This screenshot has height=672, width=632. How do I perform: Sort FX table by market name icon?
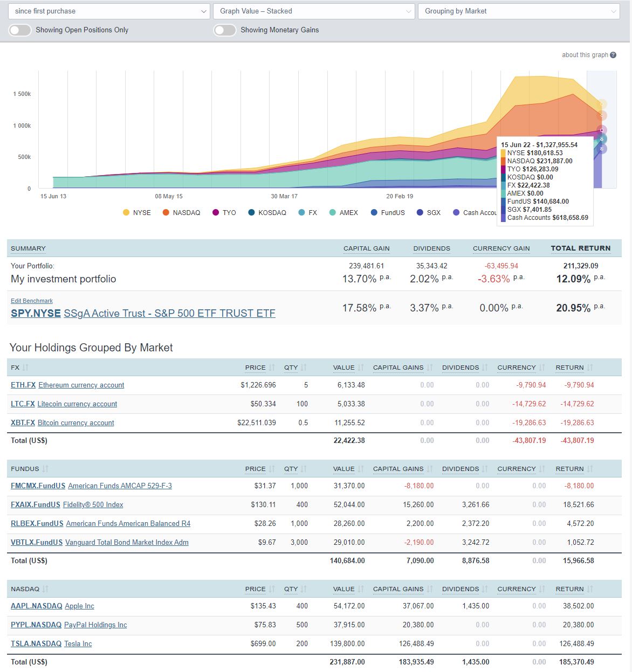coord(25,368)
